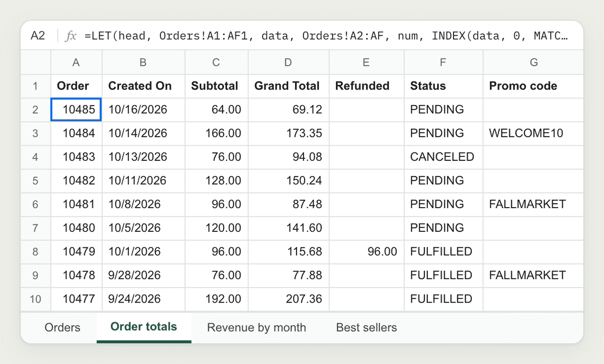Select order cell 10479
The image size is (604, 364).
77,251
